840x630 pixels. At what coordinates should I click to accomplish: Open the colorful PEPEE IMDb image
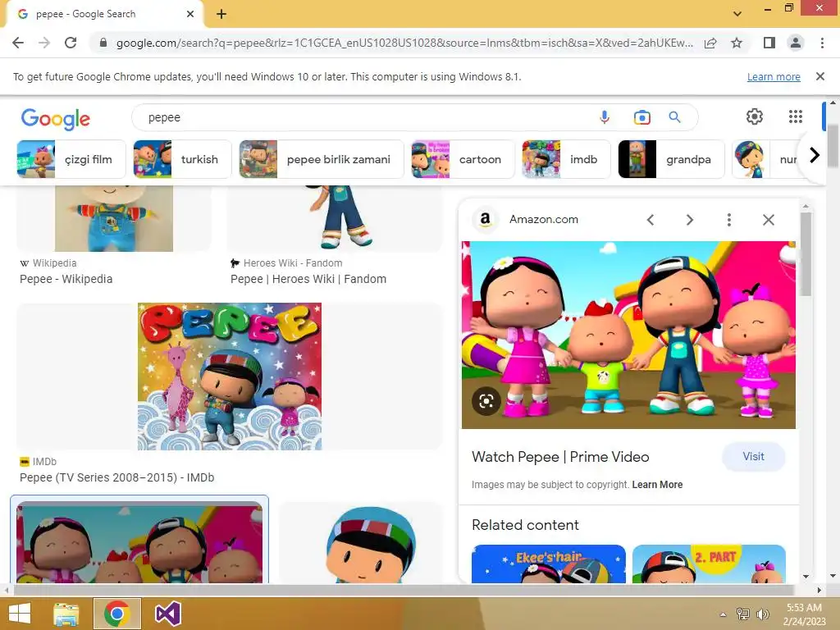click(230, 377)
